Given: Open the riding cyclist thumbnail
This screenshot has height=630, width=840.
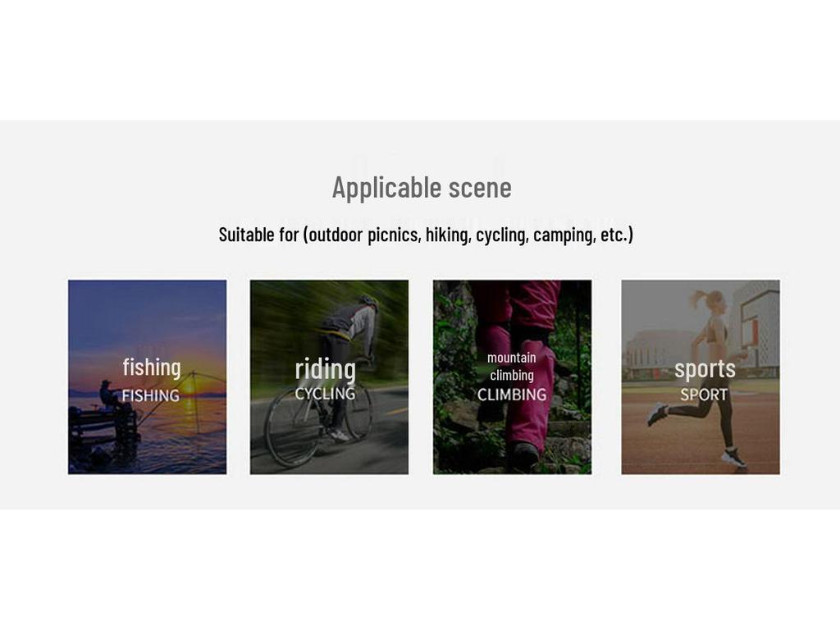Looking at the screenshot, I should (329, 377).
